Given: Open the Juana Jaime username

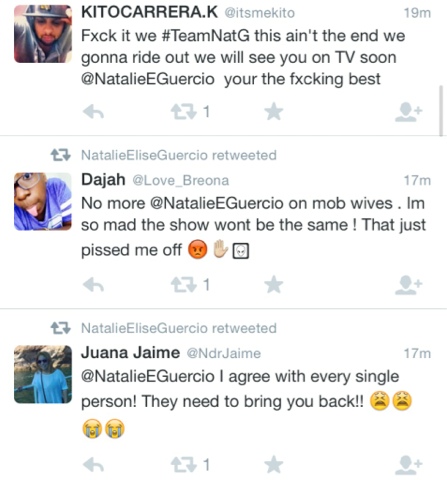Looking at the screenshot, I should coord(130,353).
